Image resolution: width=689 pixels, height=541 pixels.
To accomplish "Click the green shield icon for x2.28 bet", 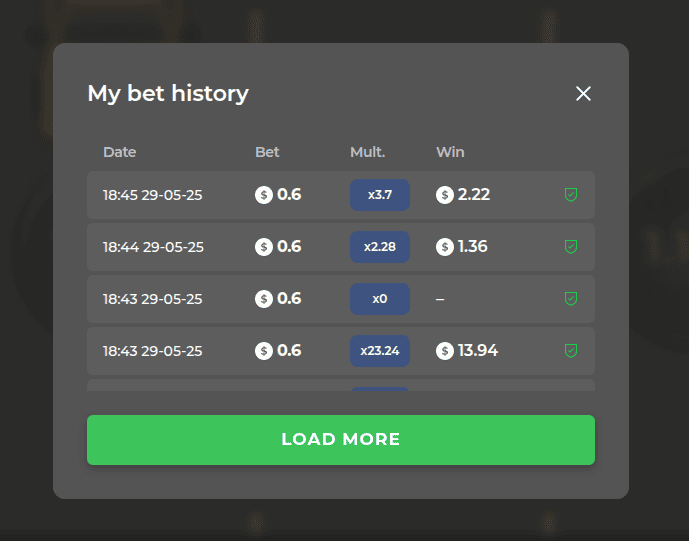I will (x=570, y=247).
